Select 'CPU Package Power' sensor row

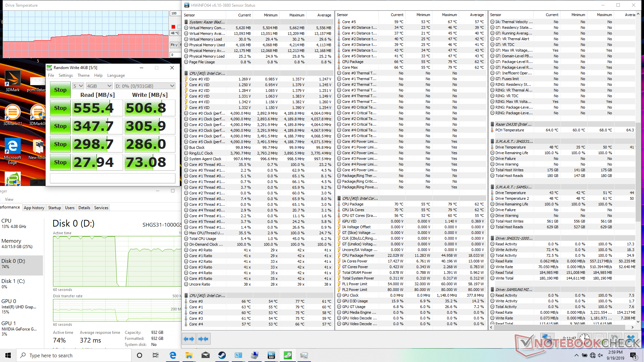tap(411, 255)
